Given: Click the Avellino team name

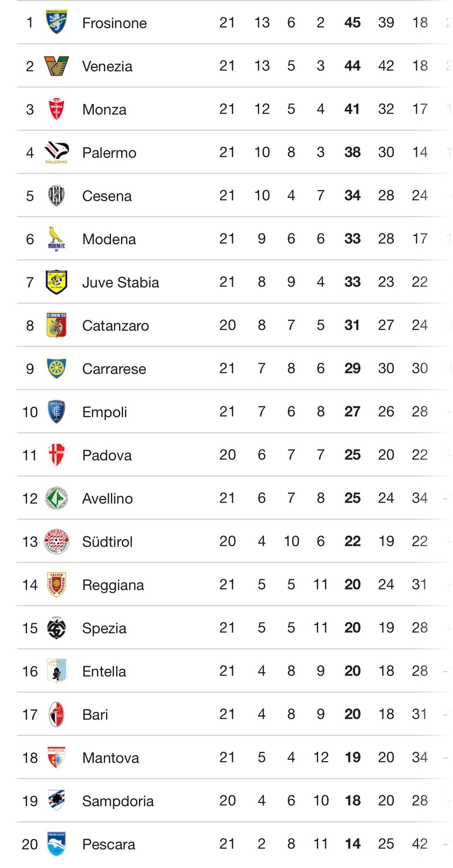Looking at the screenshot, I should point(107,498).
